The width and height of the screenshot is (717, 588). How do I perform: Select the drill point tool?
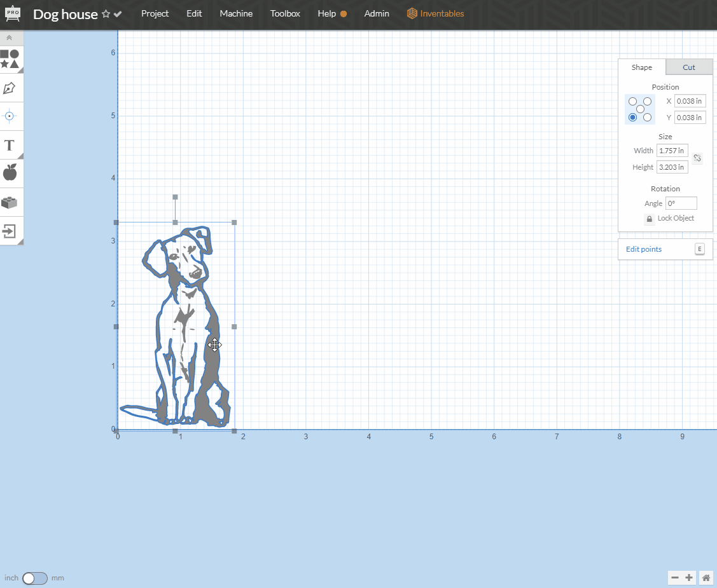pyautogui.click(x=10, y=116)
